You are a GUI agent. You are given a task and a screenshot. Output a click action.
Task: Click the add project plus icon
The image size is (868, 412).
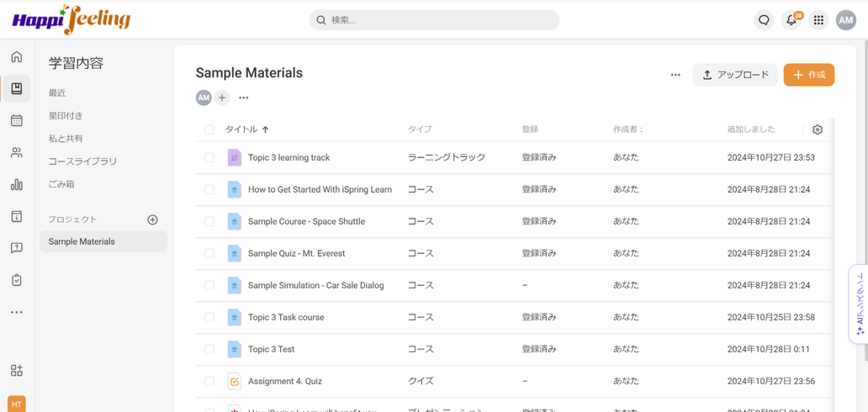tap(152, 219)
